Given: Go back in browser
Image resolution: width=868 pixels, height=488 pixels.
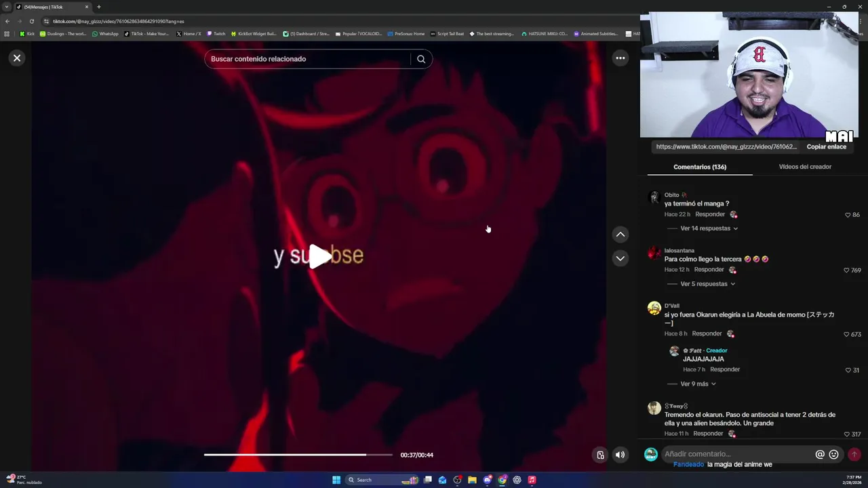Looking at the screenshot, I should [x=7, y=21].
